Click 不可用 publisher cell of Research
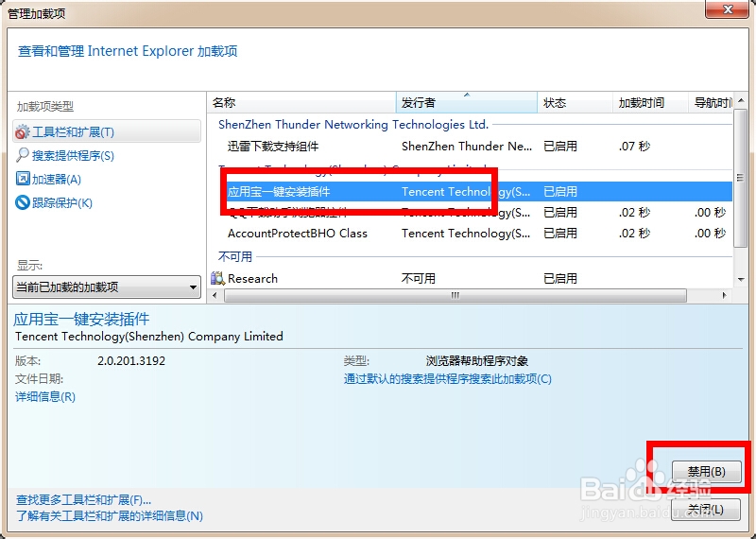The height and width of the screenshot is (539, 756). (418, 278)
